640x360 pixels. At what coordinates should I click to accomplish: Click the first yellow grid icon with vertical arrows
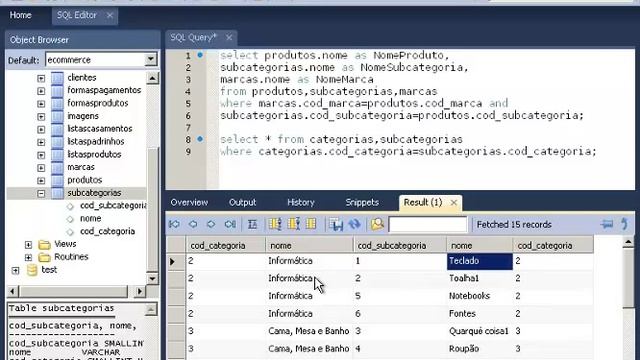click(275, 224)
